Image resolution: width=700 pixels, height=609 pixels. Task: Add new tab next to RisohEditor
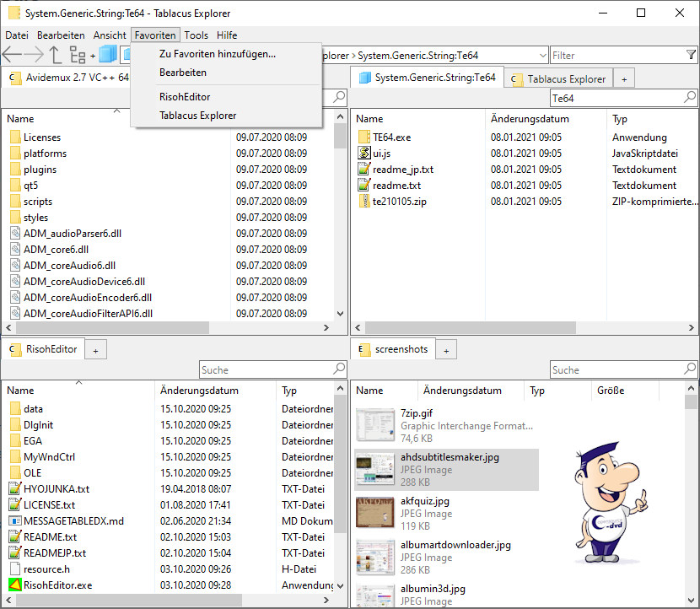[95, 349]
